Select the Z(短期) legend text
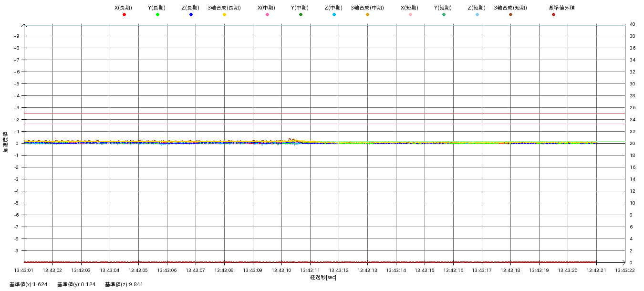 pyautogui.click(x=477, y=8)
